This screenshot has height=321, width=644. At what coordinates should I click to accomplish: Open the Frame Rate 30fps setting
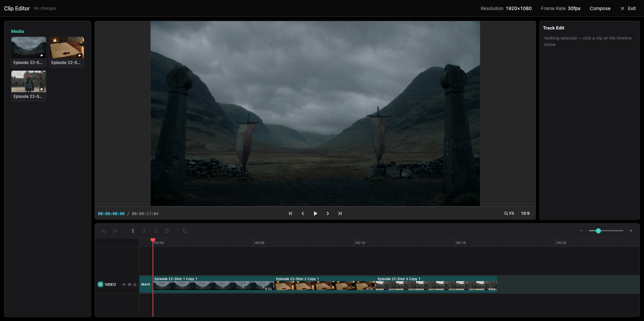click(x=560, y=8)
